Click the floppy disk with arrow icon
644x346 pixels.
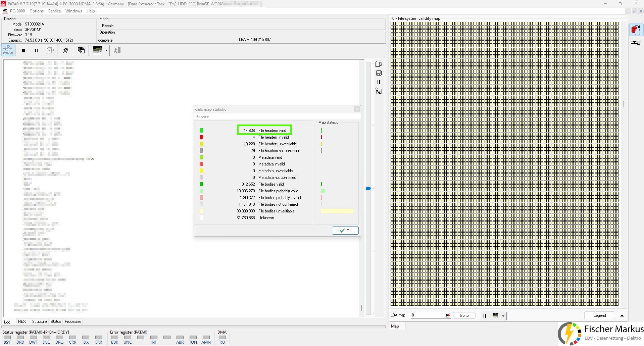pyautogui.click(x=379, y=91)
